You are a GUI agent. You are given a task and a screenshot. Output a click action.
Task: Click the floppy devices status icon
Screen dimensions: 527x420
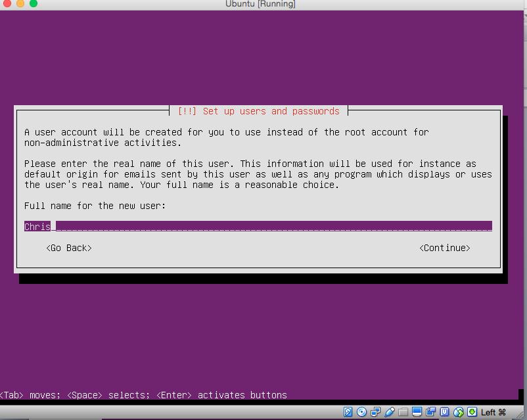tap(375, 411)
